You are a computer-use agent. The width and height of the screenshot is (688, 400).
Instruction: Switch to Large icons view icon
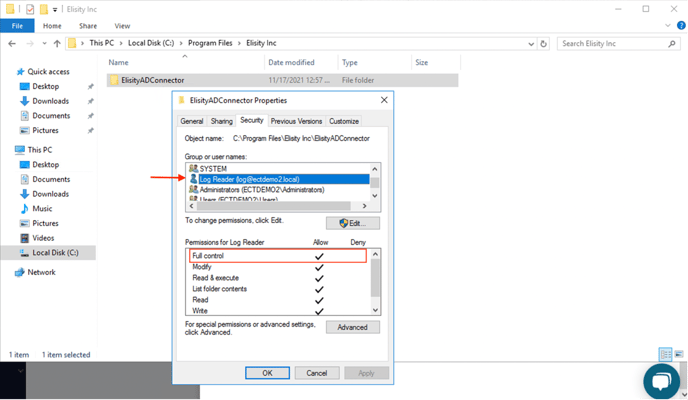coord(679,354)
